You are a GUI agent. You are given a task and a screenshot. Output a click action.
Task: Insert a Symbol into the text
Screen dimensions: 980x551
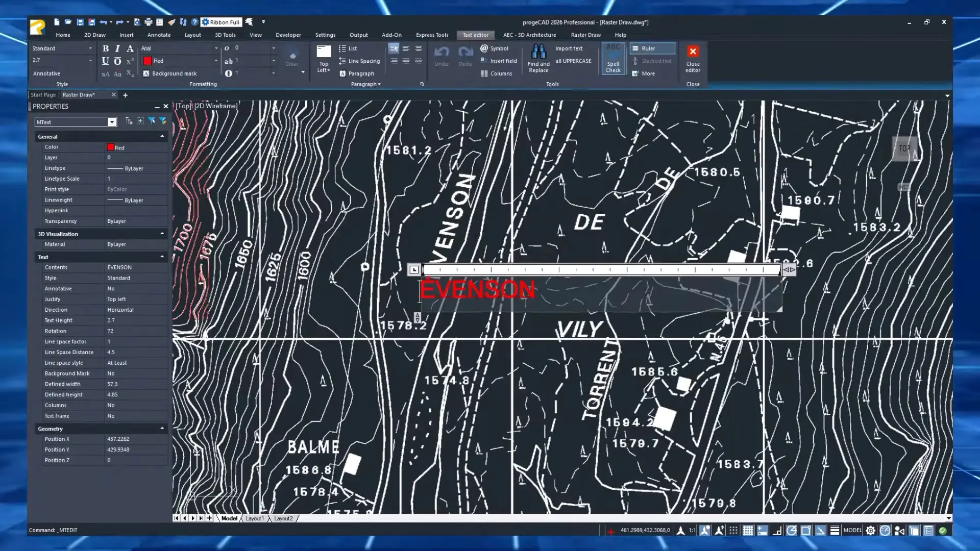click(494, 48)
